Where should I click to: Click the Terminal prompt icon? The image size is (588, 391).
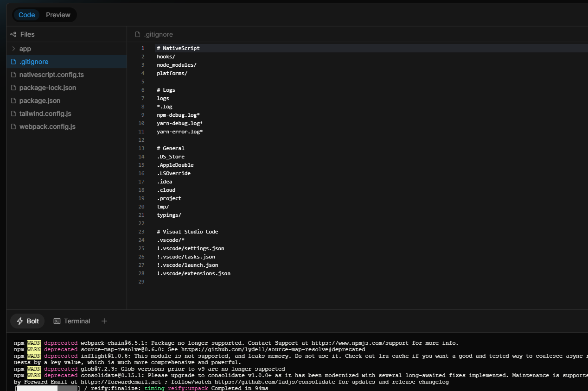57,321
